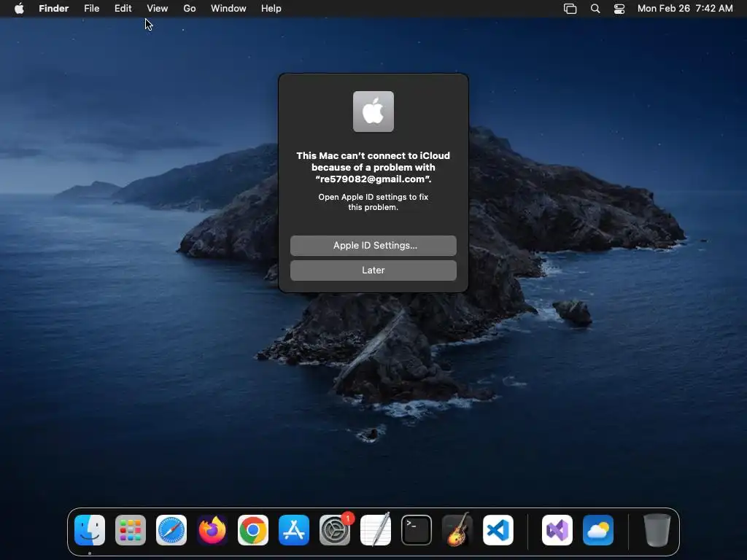This screenshot has width=747, height=560.
Task: Open the Edit menu
Action: coord(123,9)
